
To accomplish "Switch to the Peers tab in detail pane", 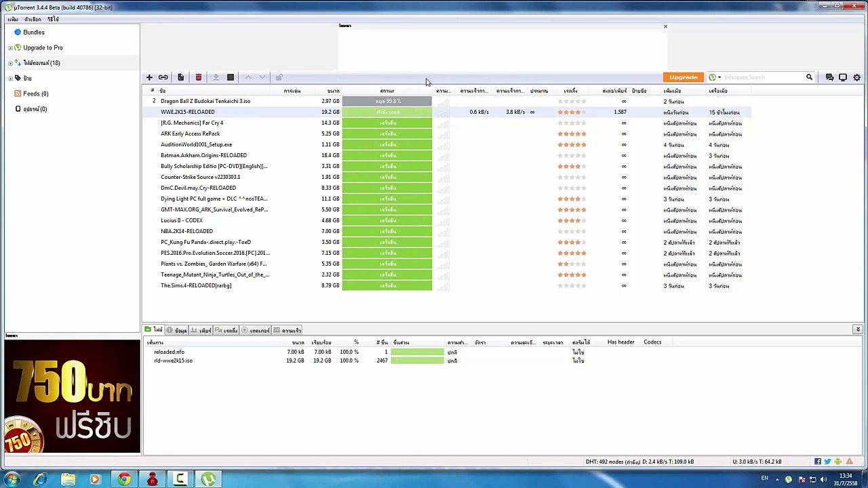I will click(201, 330).
